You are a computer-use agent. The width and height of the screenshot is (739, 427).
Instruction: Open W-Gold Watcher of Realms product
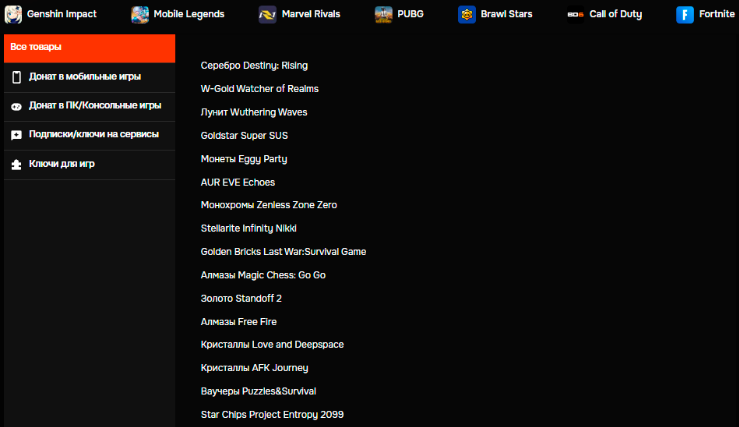260,89
